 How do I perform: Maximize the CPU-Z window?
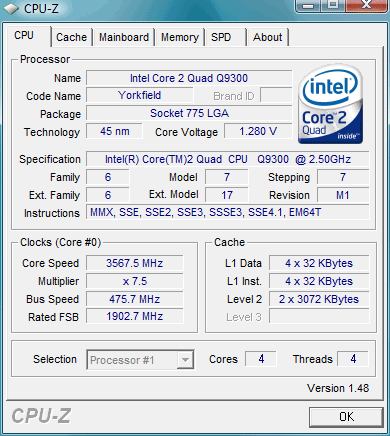pyautogui.click(x=333, y=5)
